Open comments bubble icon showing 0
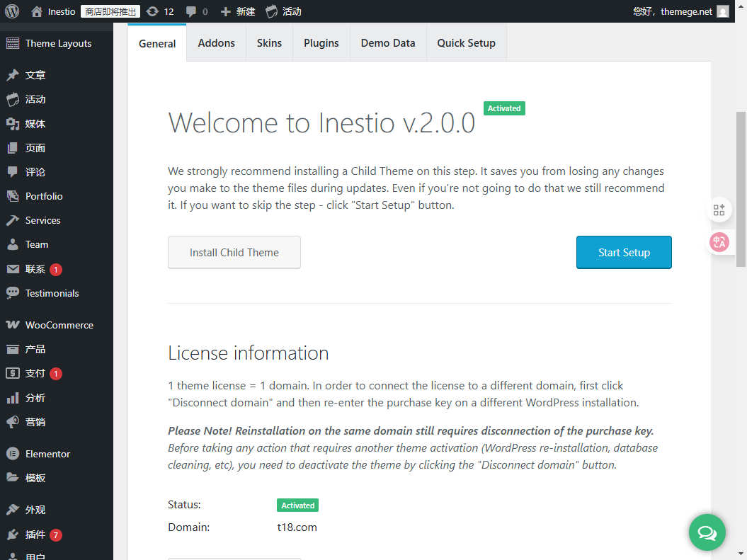Viewport: 747px width, 560px height. click(x=191, y=11)
